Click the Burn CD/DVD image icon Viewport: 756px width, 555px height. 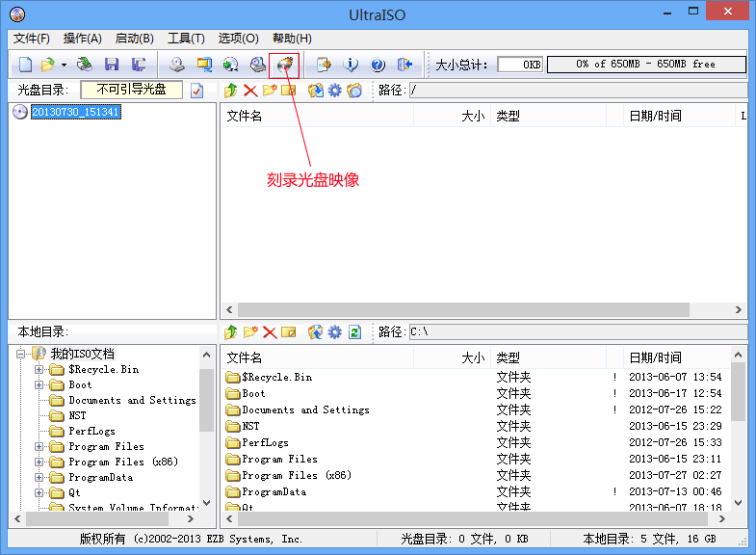coord(284,65)
